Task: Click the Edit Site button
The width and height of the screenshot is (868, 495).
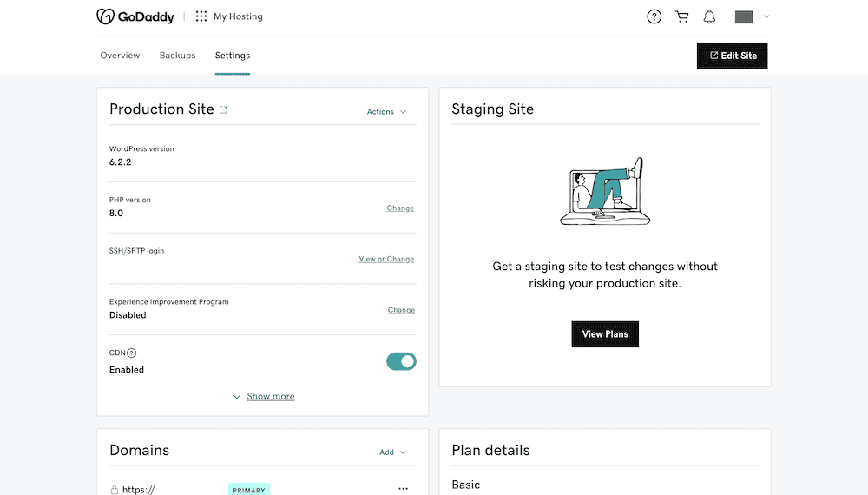Action: point(733,56)
